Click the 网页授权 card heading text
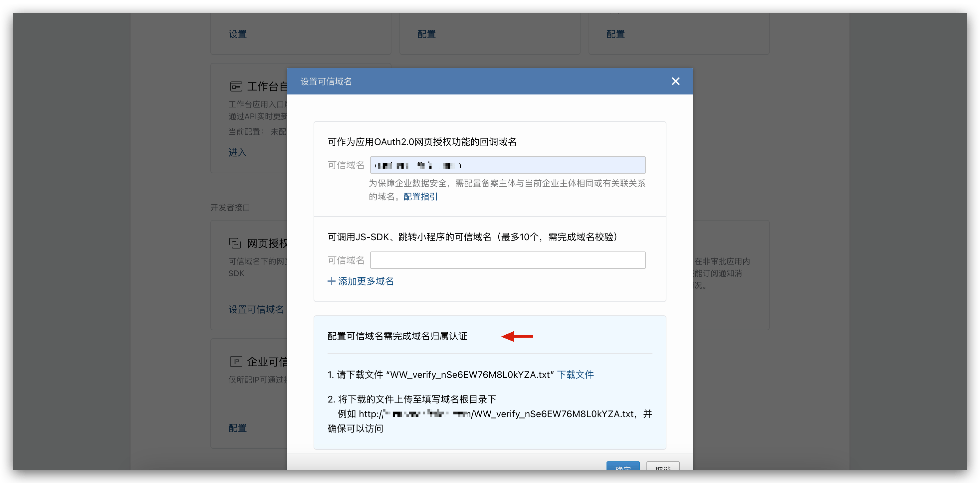This screenshot has width=980, height=483. pos(267,243)
